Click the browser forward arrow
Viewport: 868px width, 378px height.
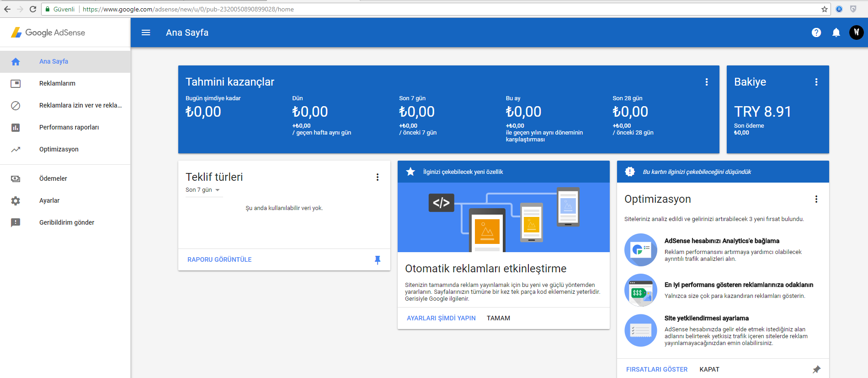coord(20,9)
